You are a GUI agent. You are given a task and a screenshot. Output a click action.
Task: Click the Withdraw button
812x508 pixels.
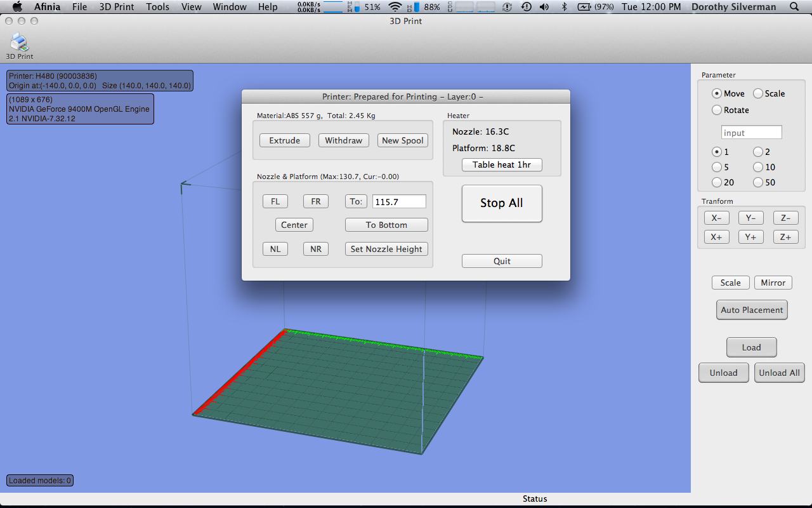click(343, 140)
